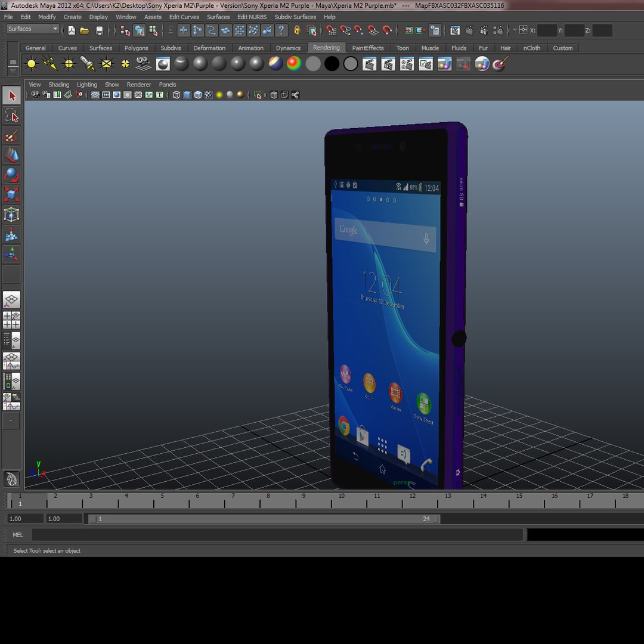
Task: Select the Soft Modification tool
Action: click(x=11, y=234)
